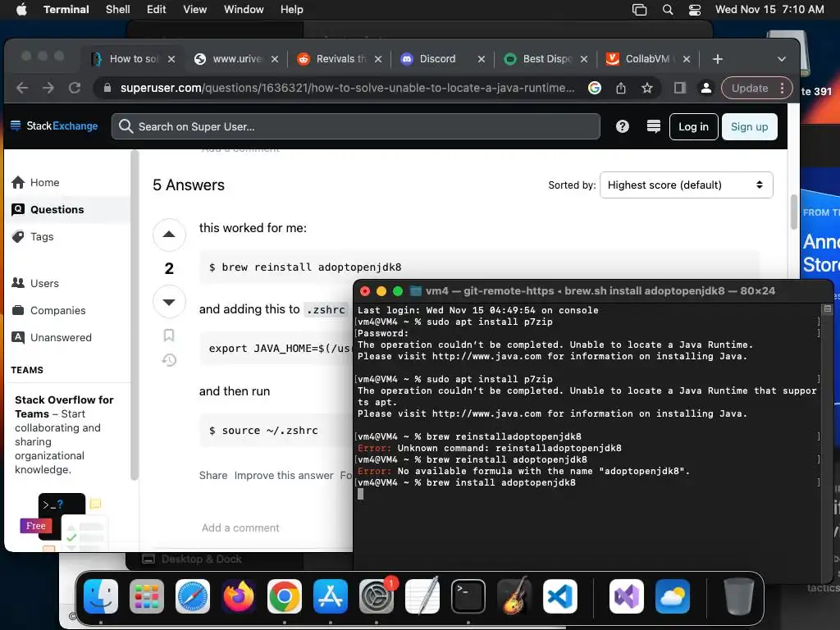Click the Sign up button

tap(749, 127)
